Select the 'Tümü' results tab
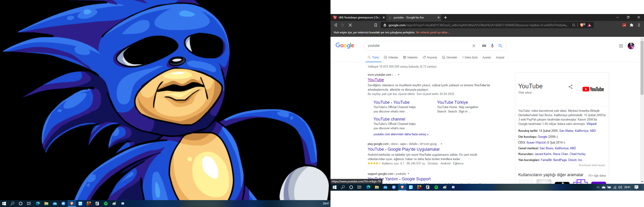 click(373, 57)
